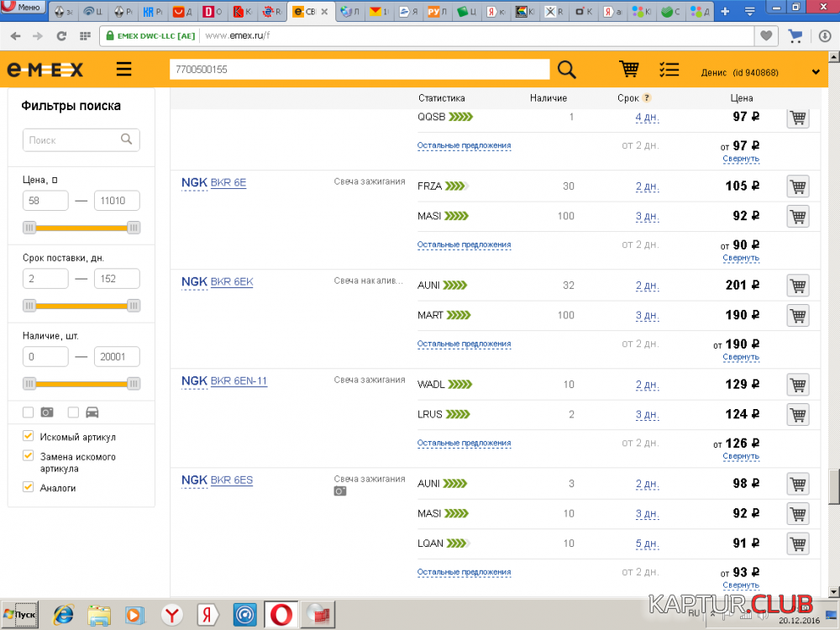Disable the Аналоги filter checkbox

[29, 487]
